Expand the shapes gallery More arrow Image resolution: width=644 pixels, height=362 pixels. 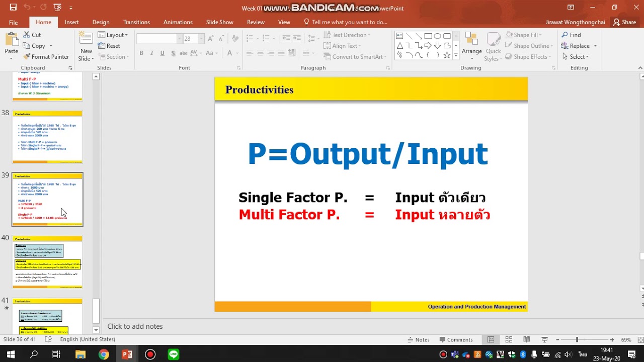(x=456, y=55)
